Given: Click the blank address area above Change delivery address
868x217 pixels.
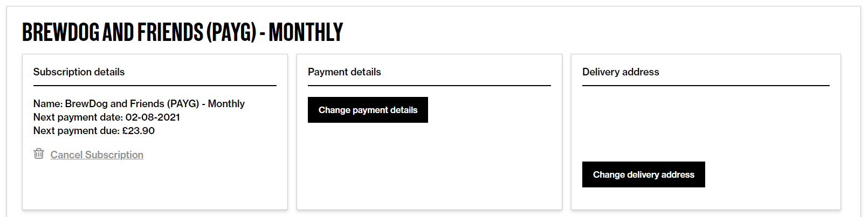Looking at the screenshot, I should (706, 124).
